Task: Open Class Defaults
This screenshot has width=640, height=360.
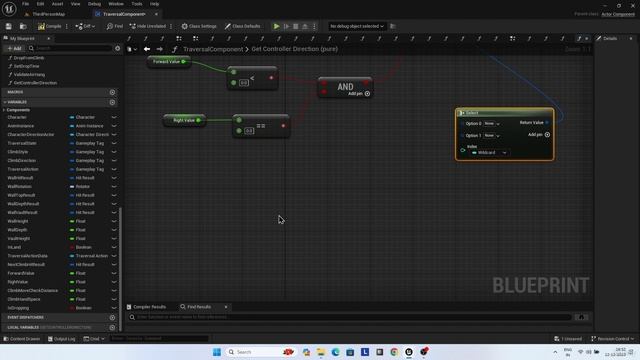Action: tap(242, 26)
